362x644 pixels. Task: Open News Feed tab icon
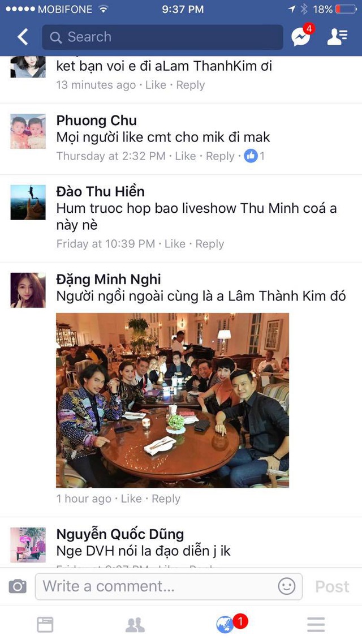tap(45, 624)
